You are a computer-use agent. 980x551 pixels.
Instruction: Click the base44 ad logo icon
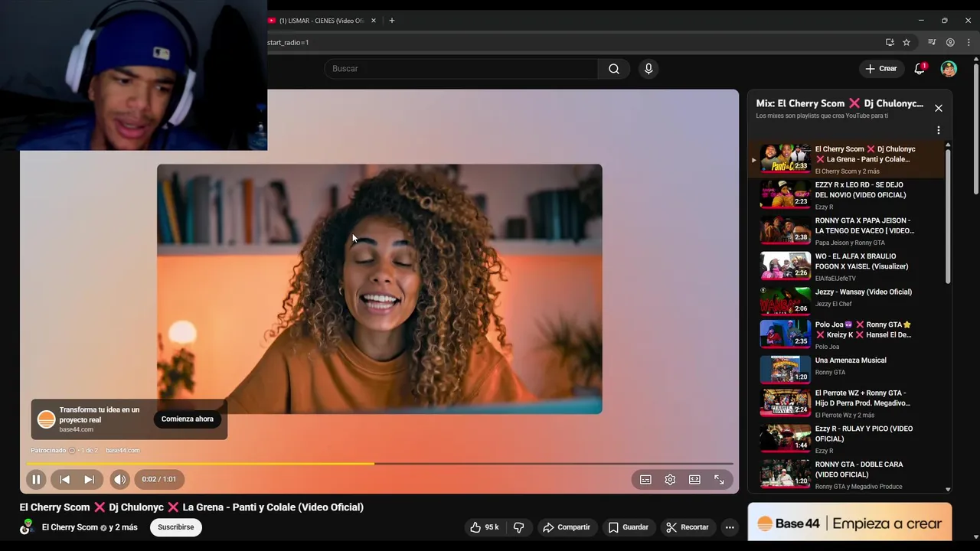click(x=47, y=419)
